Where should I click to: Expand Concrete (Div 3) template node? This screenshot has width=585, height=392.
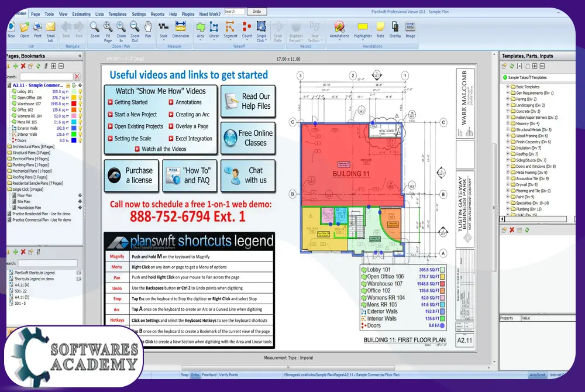pyautogui.click(x=508, y=111)
